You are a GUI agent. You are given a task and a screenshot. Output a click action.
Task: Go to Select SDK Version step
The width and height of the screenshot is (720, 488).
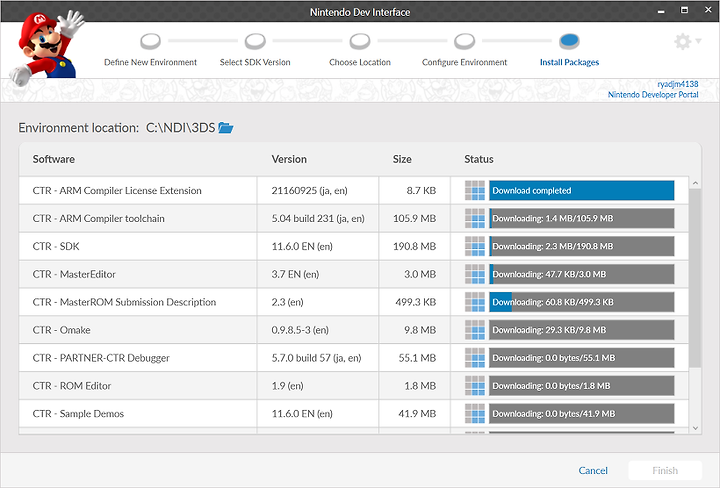(255, 50)
